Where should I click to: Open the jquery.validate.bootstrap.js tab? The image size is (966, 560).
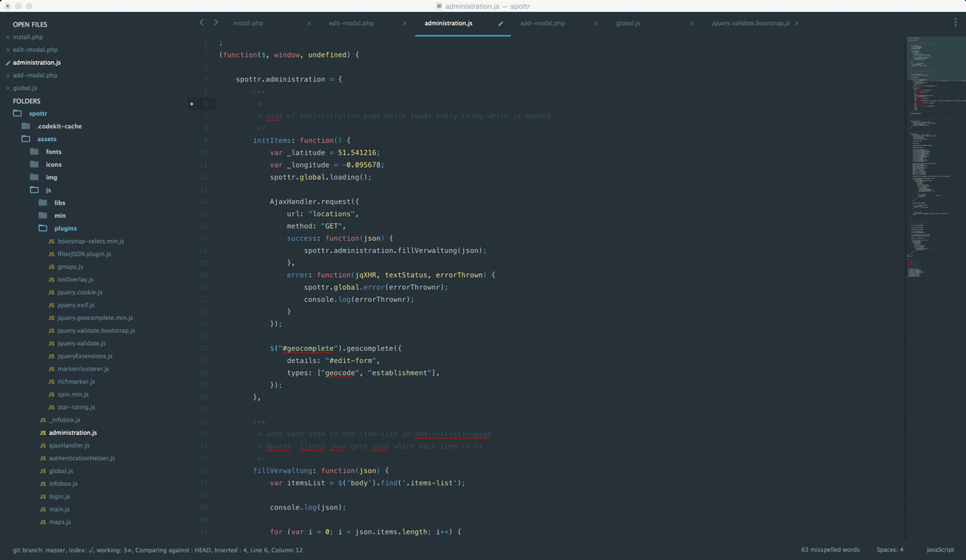(x=752, y=23)
